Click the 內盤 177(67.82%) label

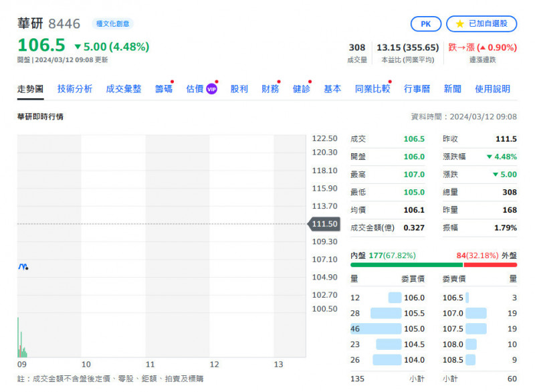pos(383,256)
